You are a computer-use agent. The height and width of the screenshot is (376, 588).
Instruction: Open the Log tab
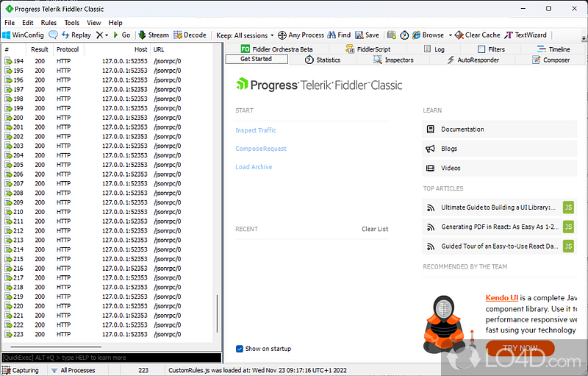click(434, 49)
